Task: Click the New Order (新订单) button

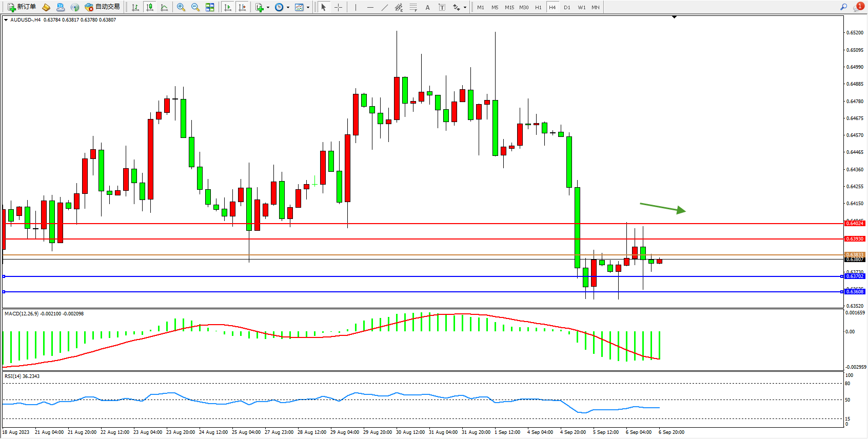Action: (22, 7)
